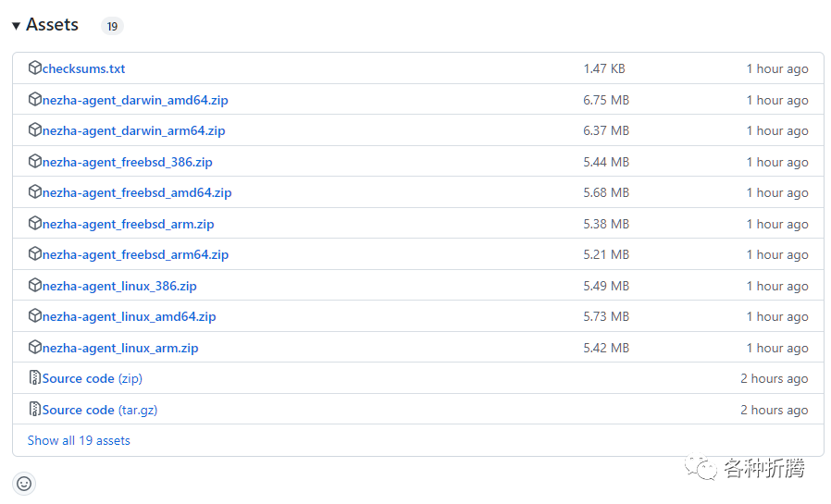The height and width of the screenshot is (504, 831).
Task: Download nezha-agent_freebsd_arm64.zip
Action: click(135, 254)
